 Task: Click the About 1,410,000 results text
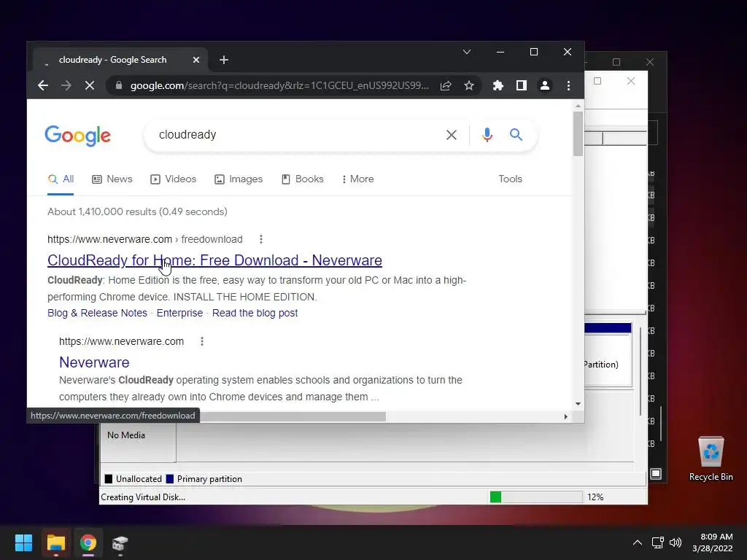click(x=137, y=211)
